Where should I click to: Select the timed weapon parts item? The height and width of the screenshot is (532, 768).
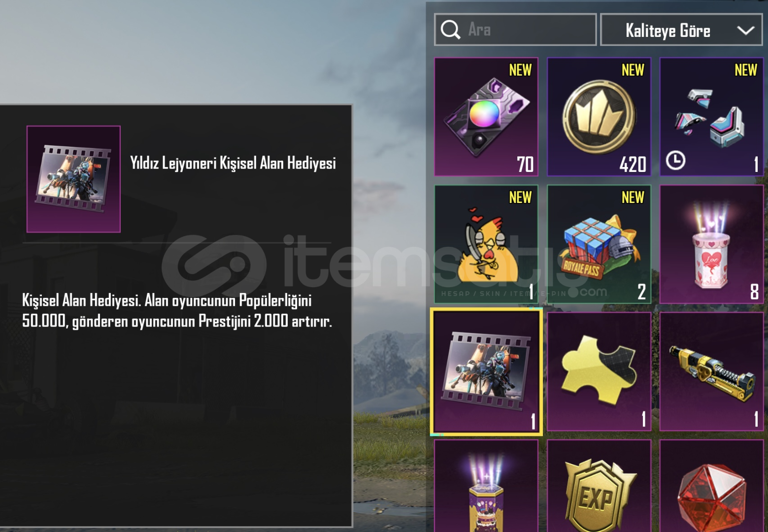(x=712, y=117)
